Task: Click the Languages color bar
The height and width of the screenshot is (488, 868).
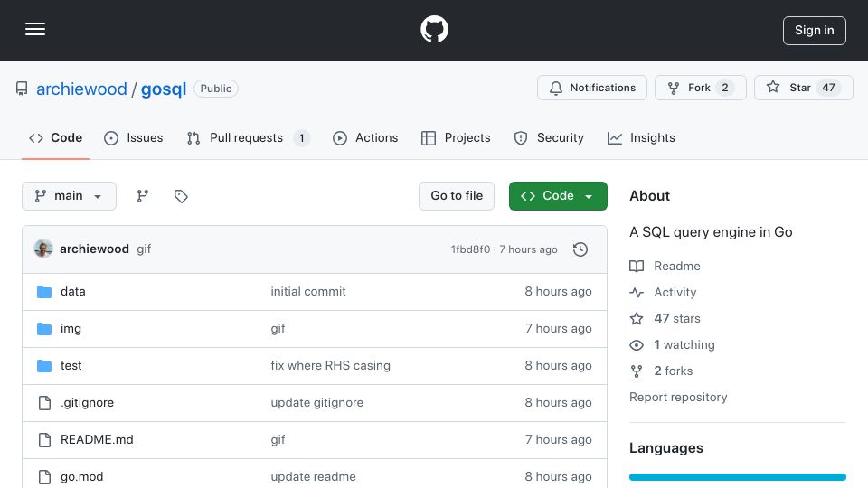Action: [738, 477]
